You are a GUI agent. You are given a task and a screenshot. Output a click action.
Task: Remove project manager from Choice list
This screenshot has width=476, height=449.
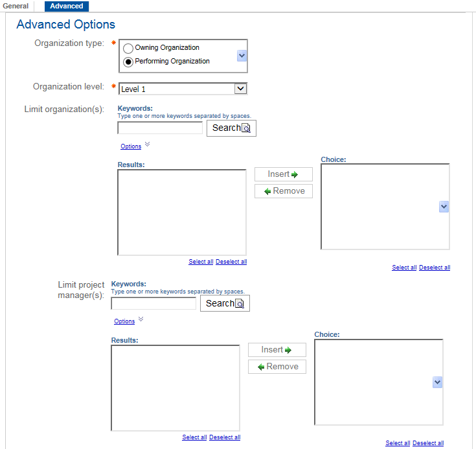(x=277, y=367)
